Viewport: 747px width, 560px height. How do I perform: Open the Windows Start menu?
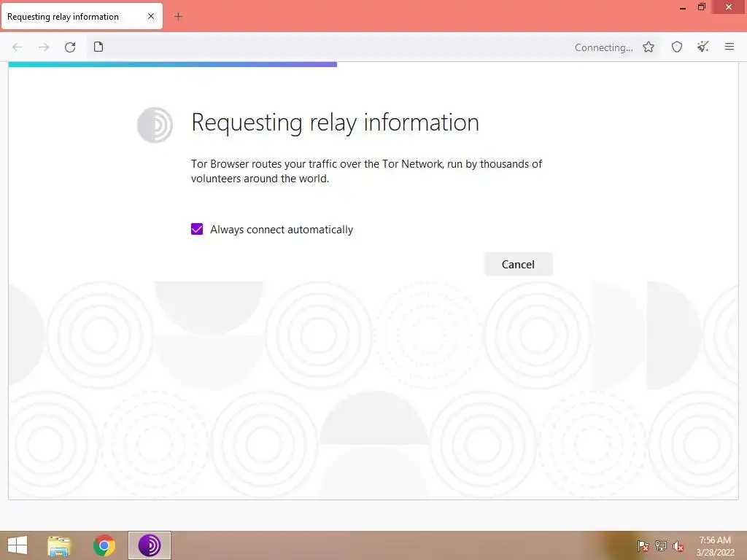[18, 545]
